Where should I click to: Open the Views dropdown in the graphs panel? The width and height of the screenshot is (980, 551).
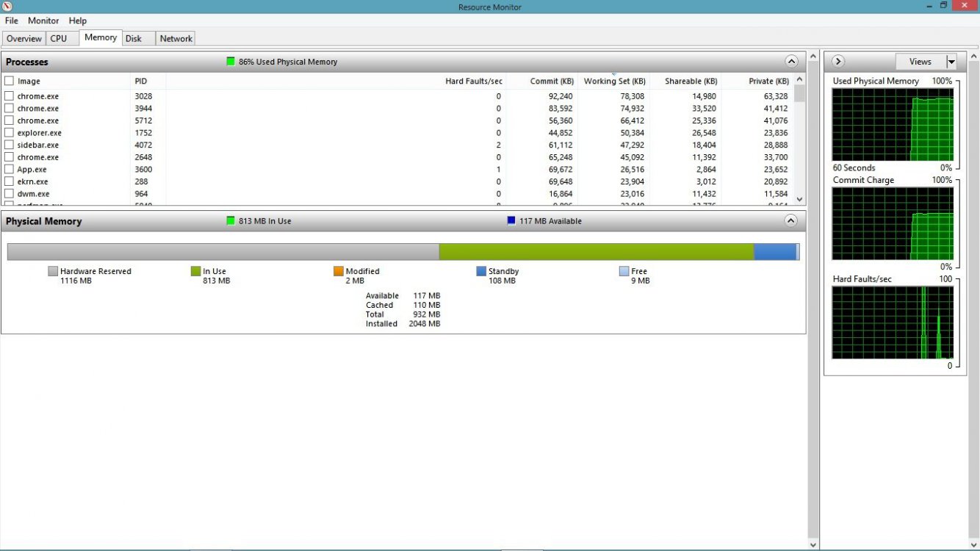tap(951, 61)
